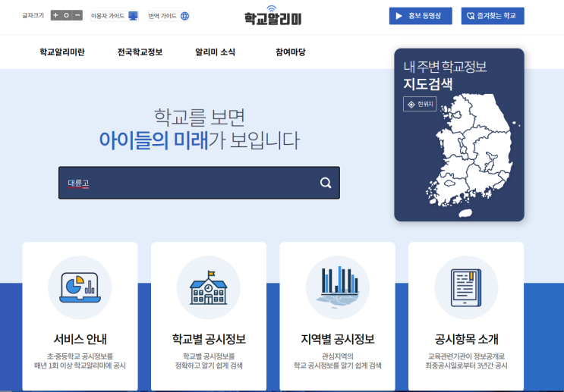This screenshot has width=564, height=392.
Task: Open the 공시항목 소개 document icon
Action: [x=465, y=287]
